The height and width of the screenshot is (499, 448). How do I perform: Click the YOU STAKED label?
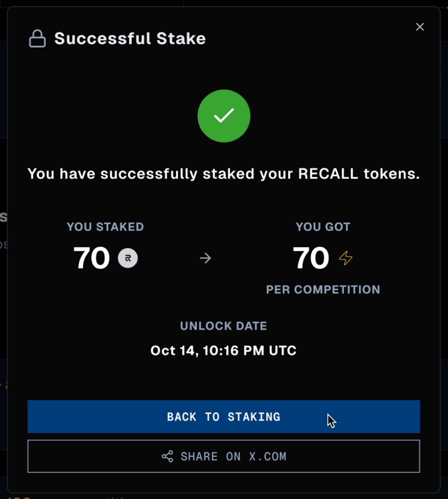[x=105, y=227]
